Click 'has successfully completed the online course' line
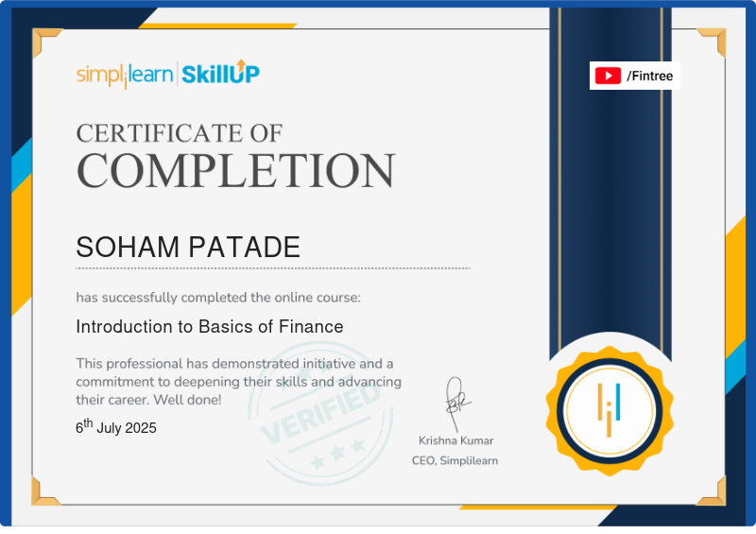Viewport: 756px width, 534px height. point(218,298)
